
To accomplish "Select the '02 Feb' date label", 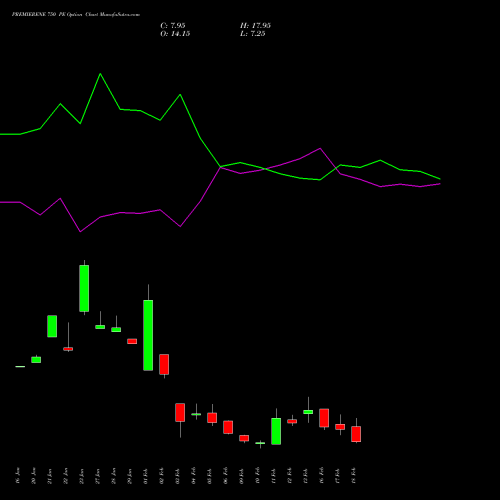I will (162, 476).
